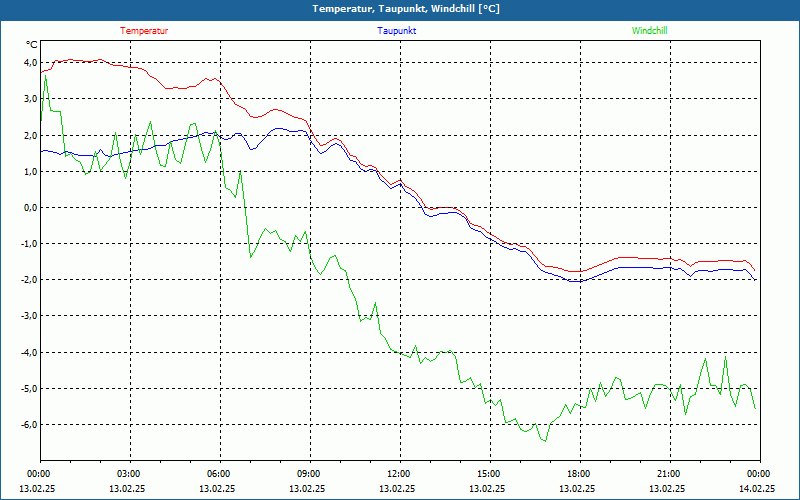
Task: Click the -1,0 y-axis value
Action: point(30,243)
